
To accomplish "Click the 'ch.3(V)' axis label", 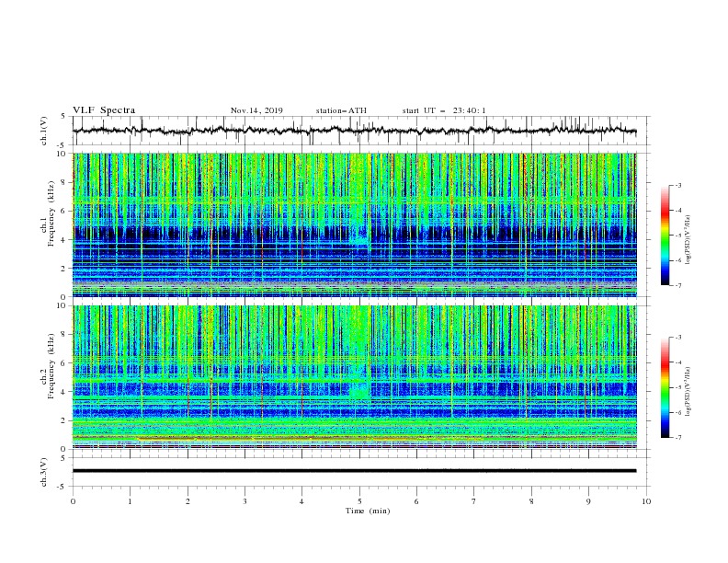I will 44,472.
